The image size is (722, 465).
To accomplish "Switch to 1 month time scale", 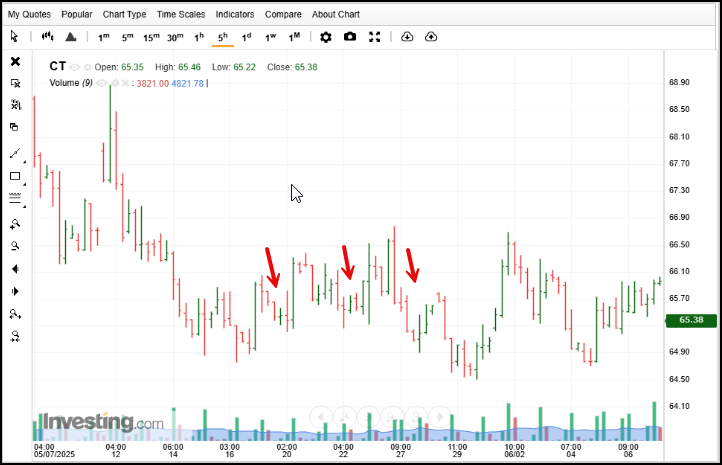I will click(x=294, y=37).
